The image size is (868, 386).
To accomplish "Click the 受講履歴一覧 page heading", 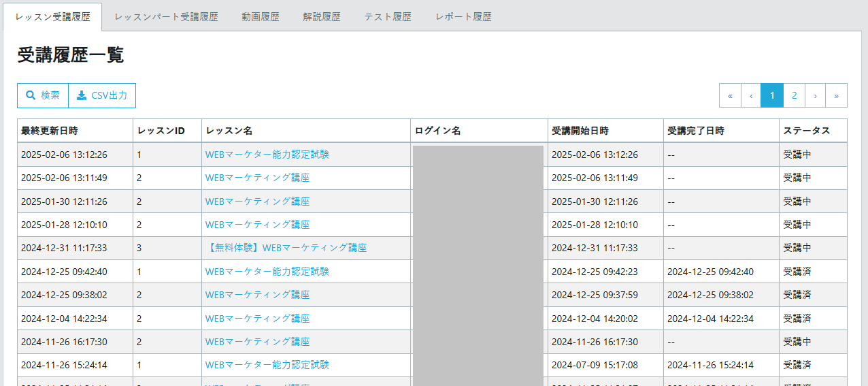I will 71,55.
